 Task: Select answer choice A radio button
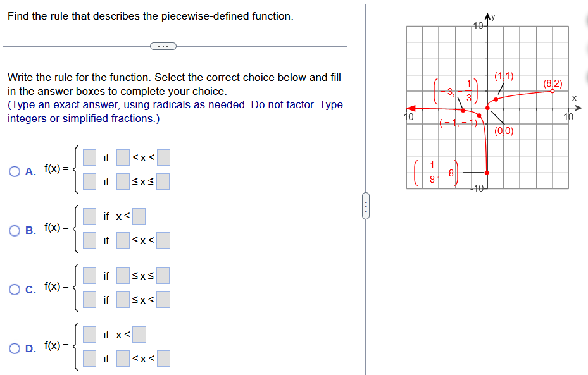[14, 171]
